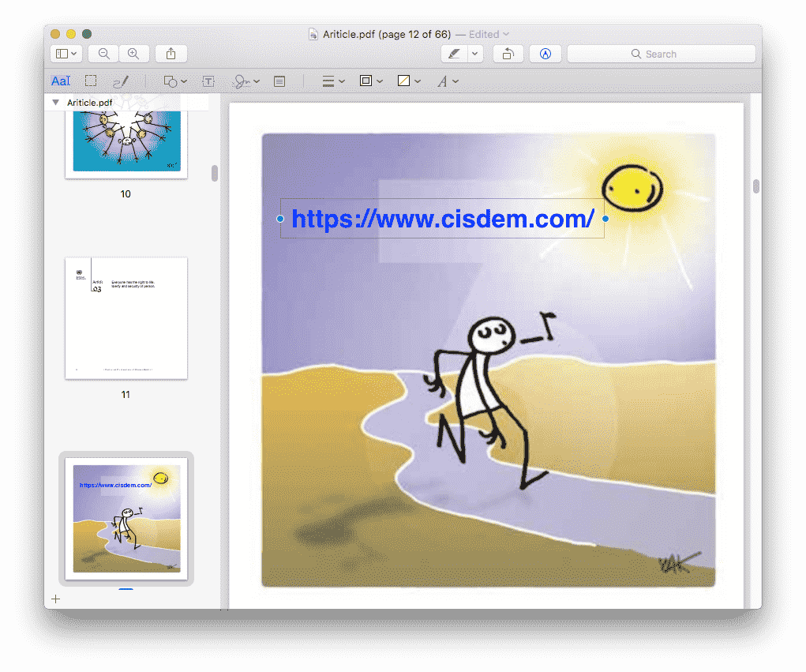This screenshot has width=806, height=672.
Task: Click the zoom in magnifier icon
Action: [133, 54]
